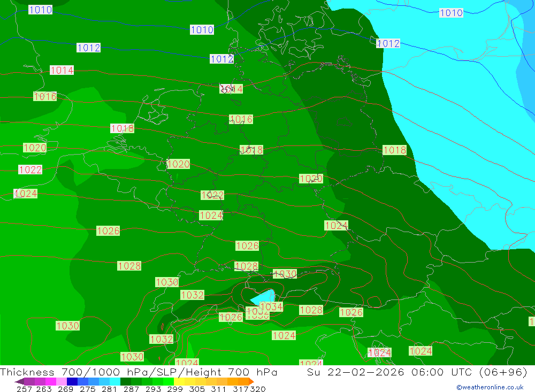Select the darkest green legend swatch

point(125,381)
